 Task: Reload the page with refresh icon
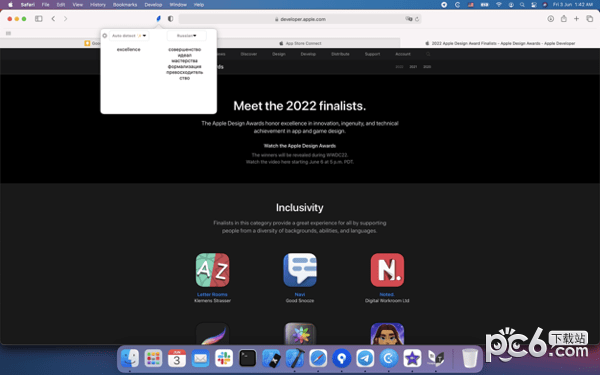coord(417,19)
